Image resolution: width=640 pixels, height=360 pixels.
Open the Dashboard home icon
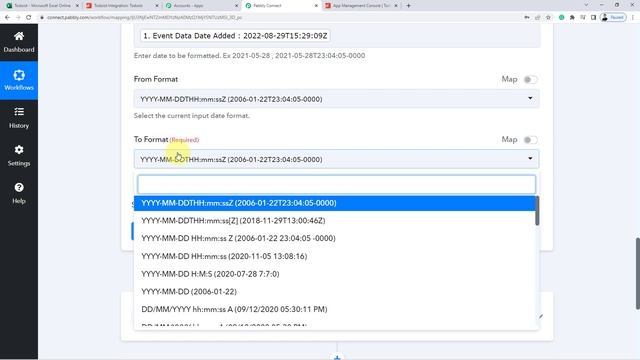[x=19, y=36]
